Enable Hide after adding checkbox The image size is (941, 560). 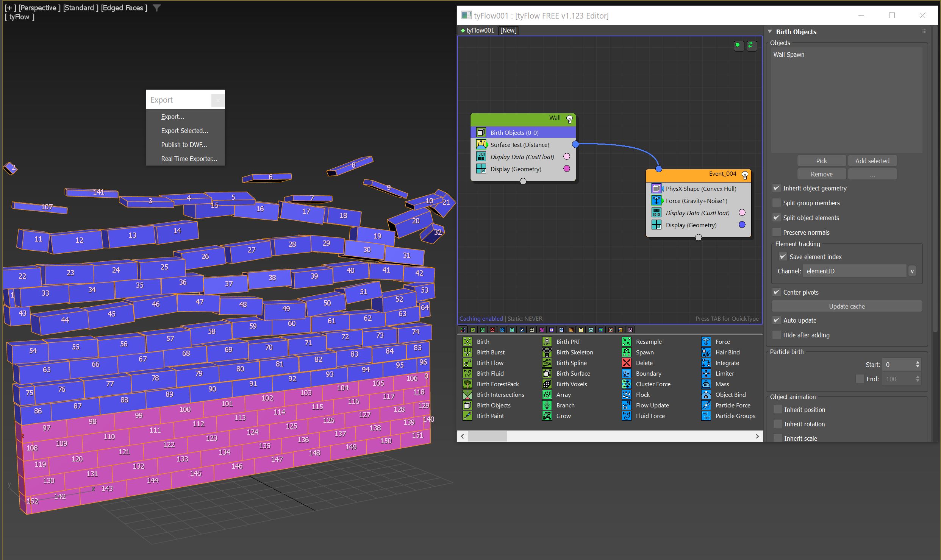click(x=777, y=335)
